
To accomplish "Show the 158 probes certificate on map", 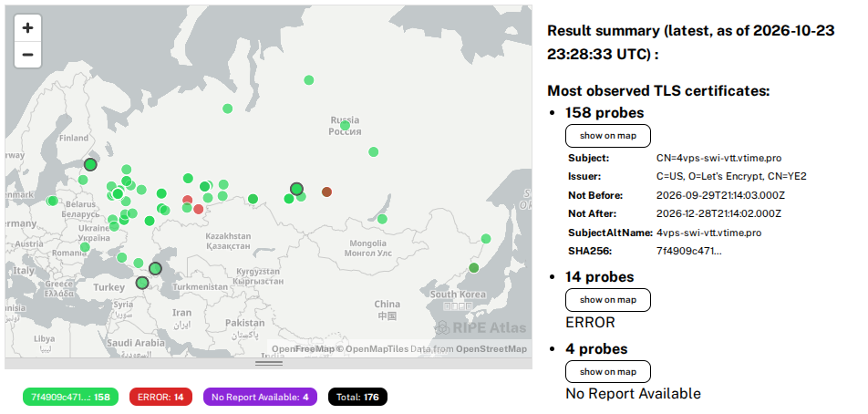I will (x=608, y=136).
